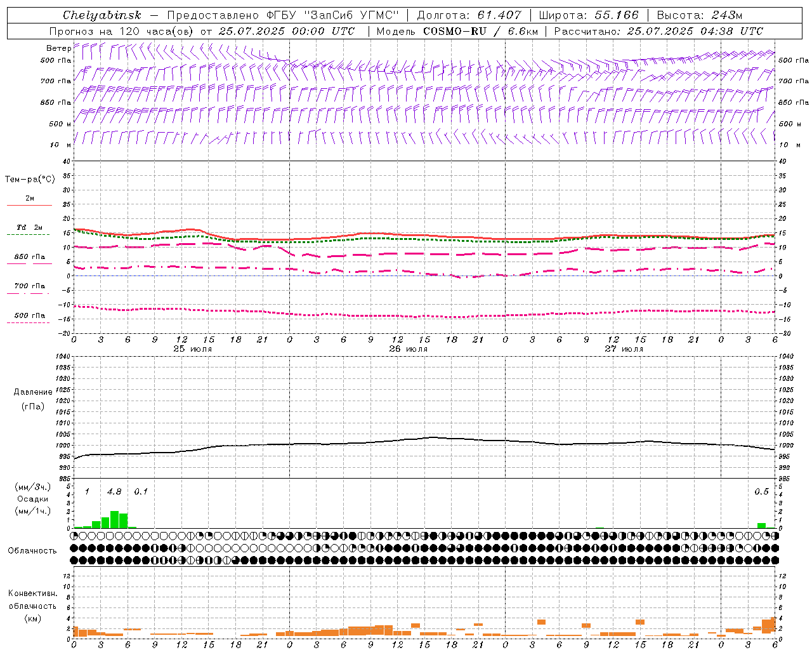812x650 pixels.
Task: Click "850 гПа" legend label below Td 2м
Action: click(30, 257)
